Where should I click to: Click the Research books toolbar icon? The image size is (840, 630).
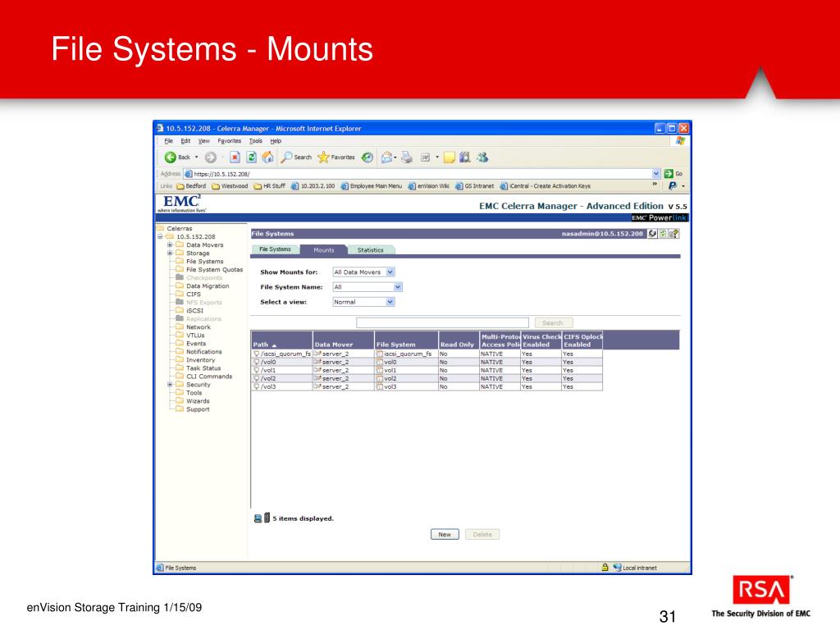pyautogui.click(x=465, y=157)
